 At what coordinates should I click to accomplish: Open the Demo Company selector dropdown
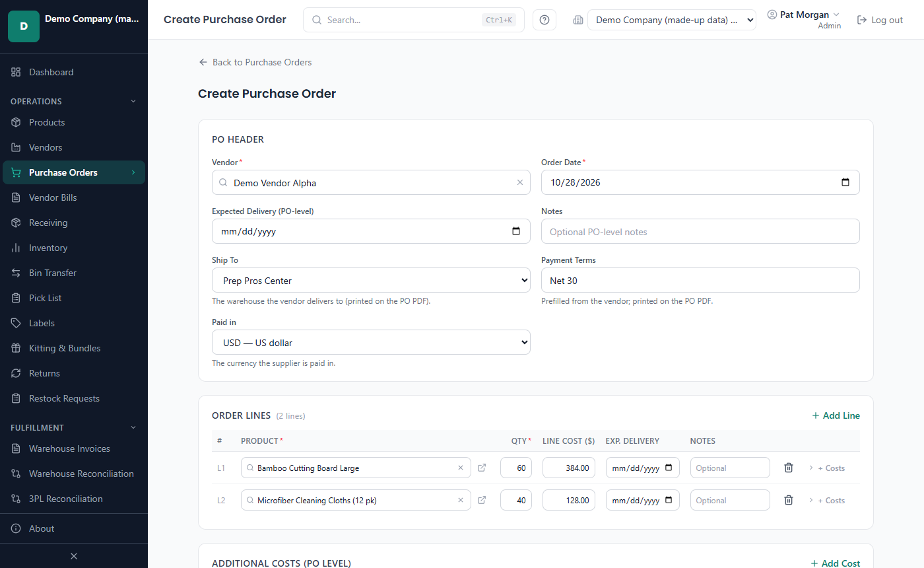pyautogui.click(x=672, y=20)
